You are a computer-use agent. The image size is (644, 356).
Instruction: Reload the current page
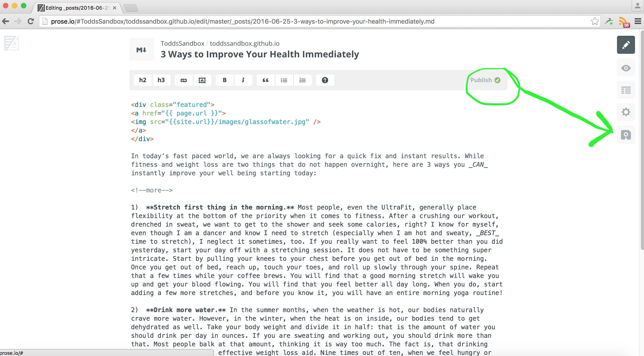(31, 22)
